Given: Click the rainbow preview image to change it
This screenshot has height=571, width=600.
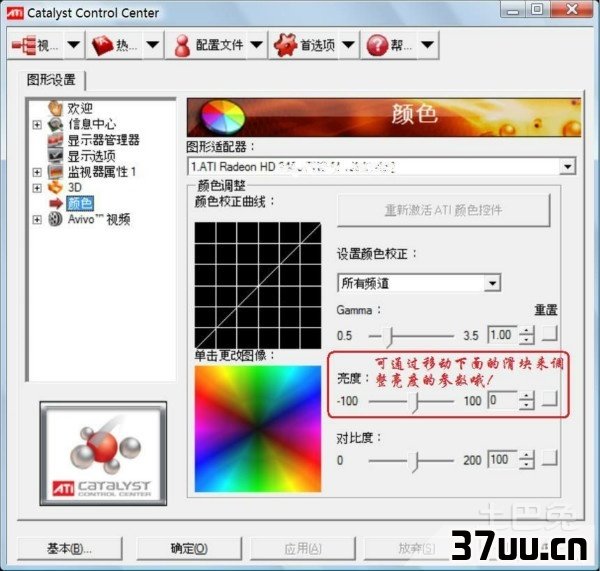Looking at the screenshot, I should [x=258, y=429].
